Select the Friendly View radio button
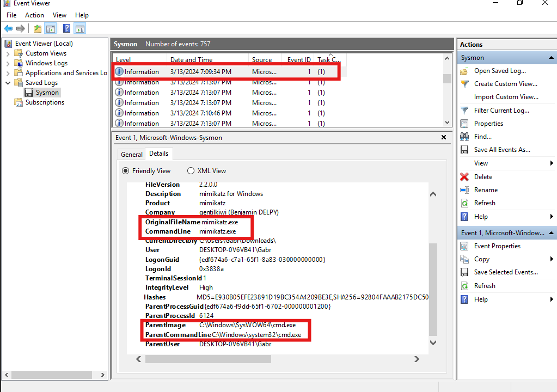 pyautogui.click(x=125, y=171)
